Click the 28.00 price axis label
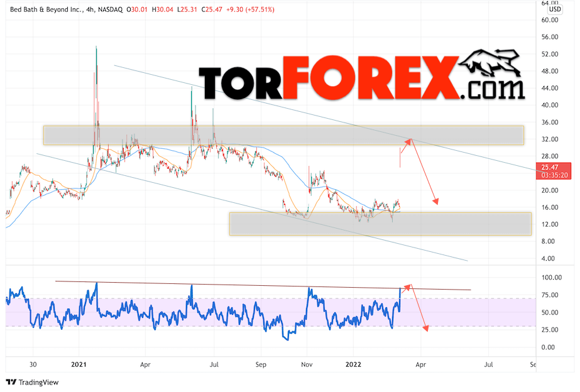This screenshot has width=580, height=392. coord(550,156)
